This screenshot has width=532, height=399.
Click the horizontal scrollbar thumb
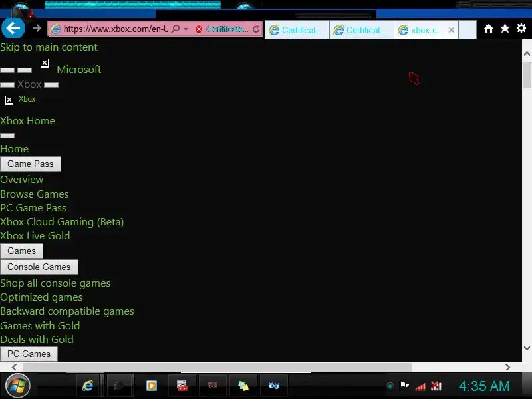click(x=217, y=367)
